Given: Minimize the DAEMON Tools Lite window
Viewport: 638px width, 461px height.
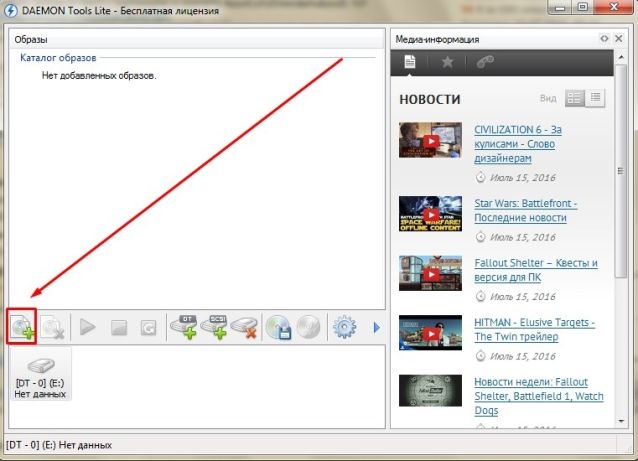Looking at the screenshot, I should [x=560, y=7].
